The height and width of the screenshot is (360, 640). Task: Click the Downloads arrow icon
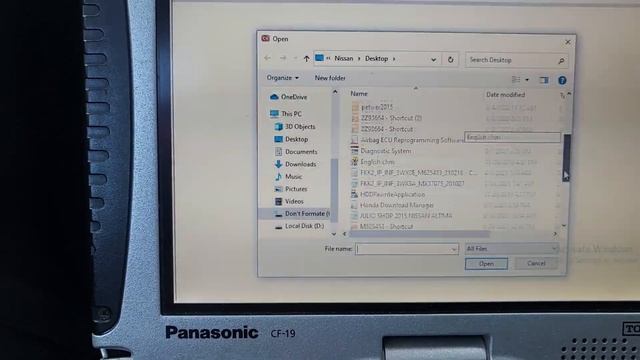[x=279, y=164]
